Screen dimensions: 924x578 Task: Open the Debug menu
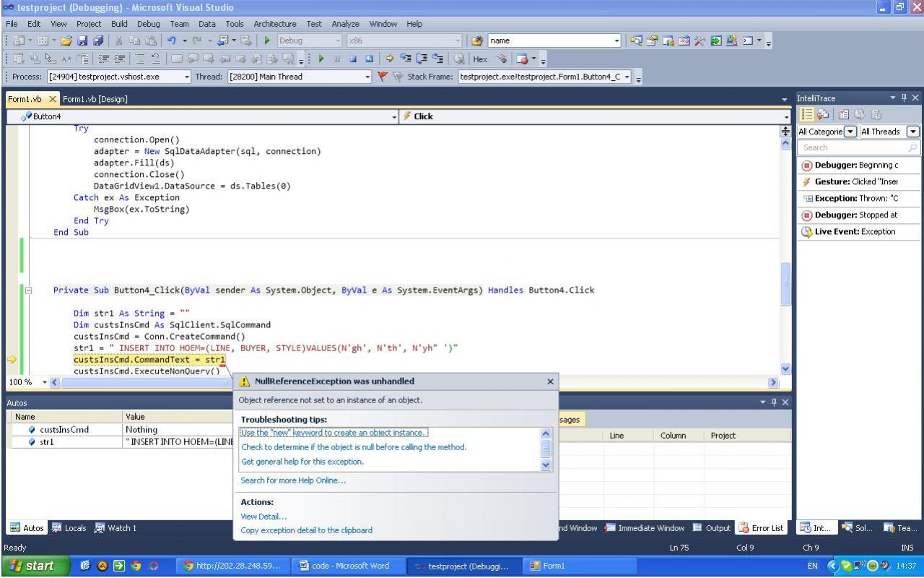(x=148, y=24)
